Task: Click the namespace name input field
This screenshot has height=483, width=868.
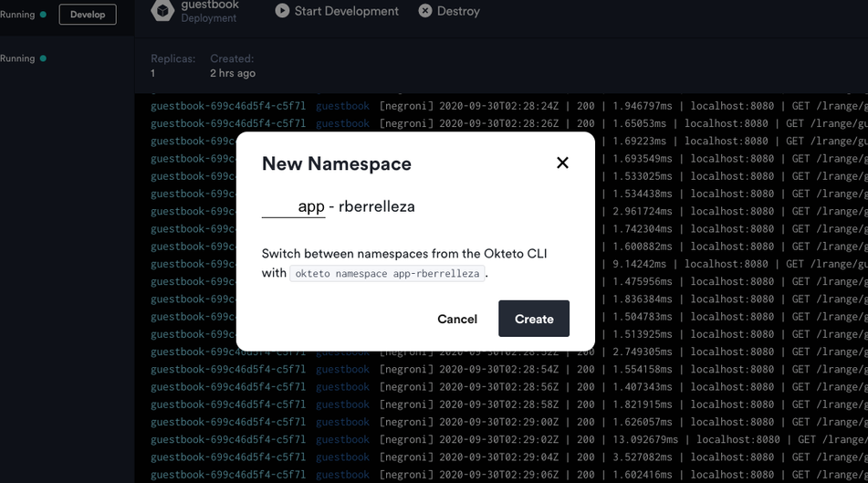Action: pyautogui.click(x=293, y=206)
